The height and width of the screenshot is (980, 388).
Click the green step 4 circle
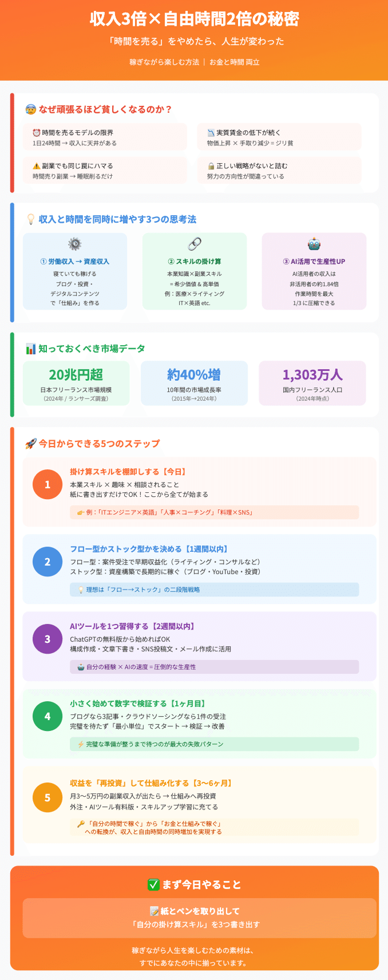47,716
